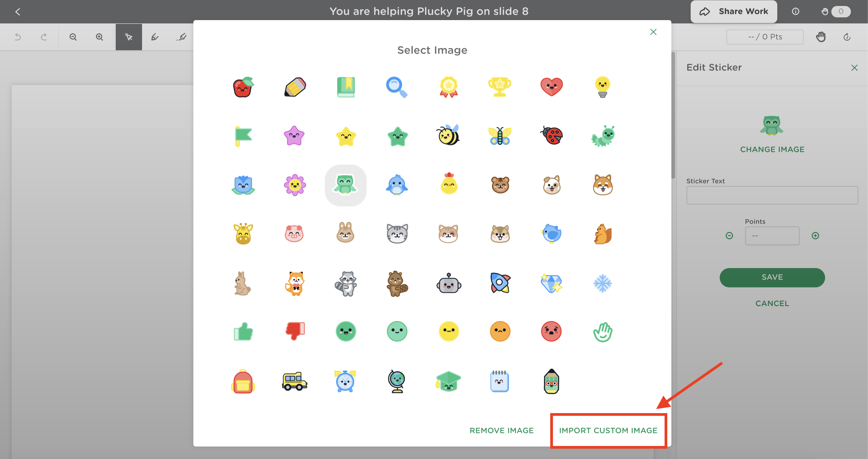Choose the blue penguin bird sticker
The image size is (868, 459).
coord(397,185)
